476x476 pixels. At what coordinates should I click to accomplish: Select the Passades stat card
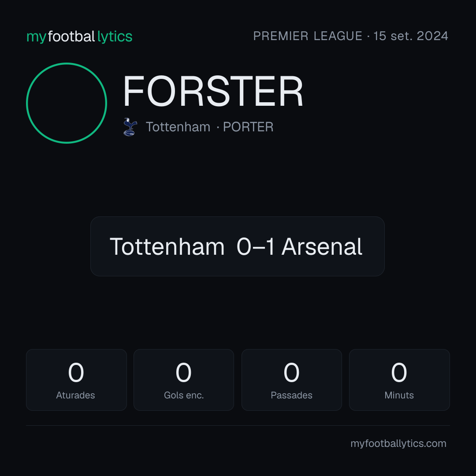point(291,380)
